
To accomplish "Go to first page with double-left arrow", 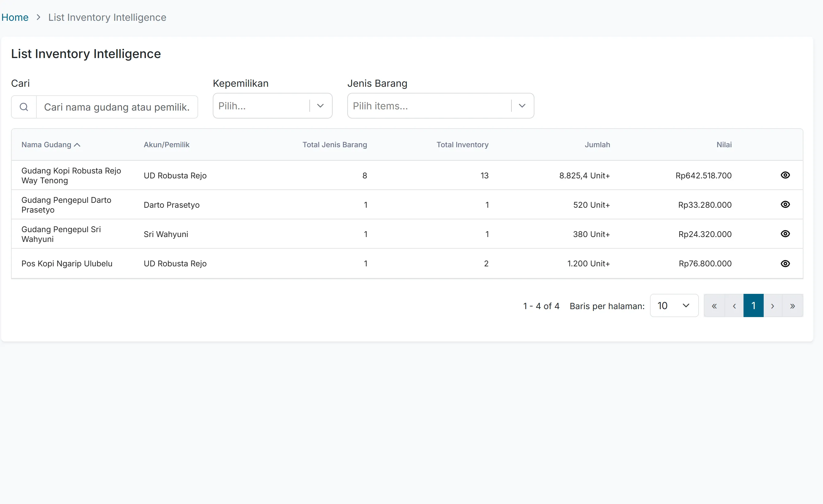I will (x=714, y=306).
